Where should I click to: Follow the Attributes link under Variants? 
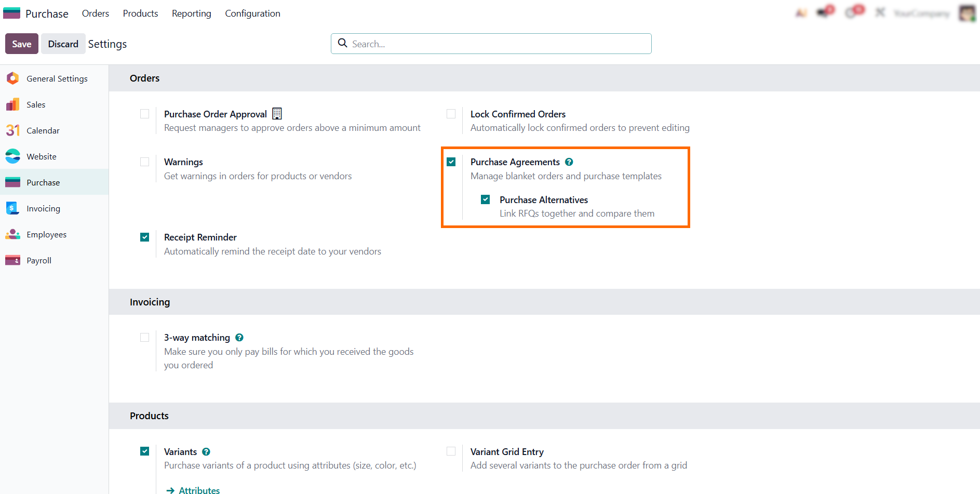coord(199,490)
